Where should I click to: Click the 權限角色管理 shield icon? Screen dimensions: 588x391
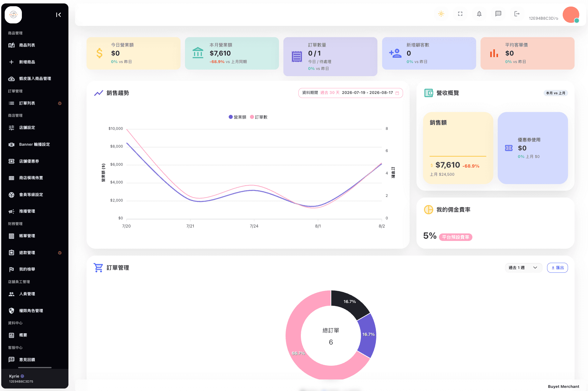pos(12,311)
